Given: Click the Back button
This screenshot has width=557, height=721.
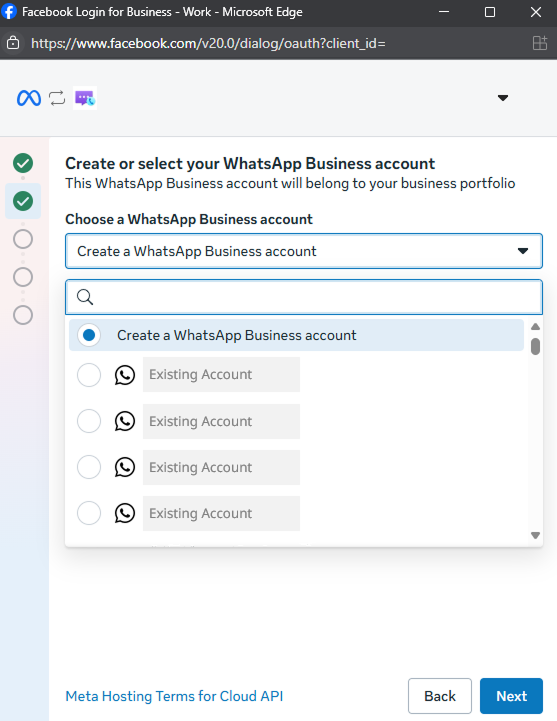Looking at the screenshot, I should click(x=440, y=696).
